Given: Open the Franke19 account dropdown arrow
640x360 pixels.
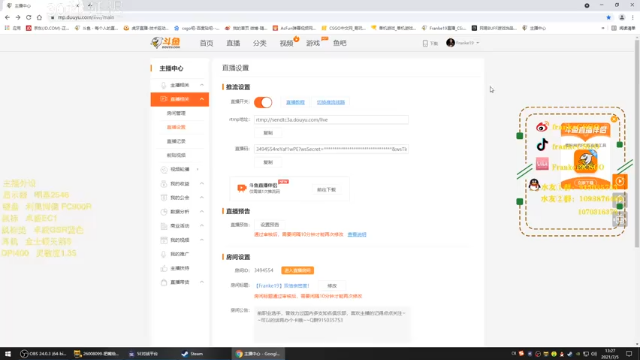Looking at the screenshot, I should (x=478, y=43).
